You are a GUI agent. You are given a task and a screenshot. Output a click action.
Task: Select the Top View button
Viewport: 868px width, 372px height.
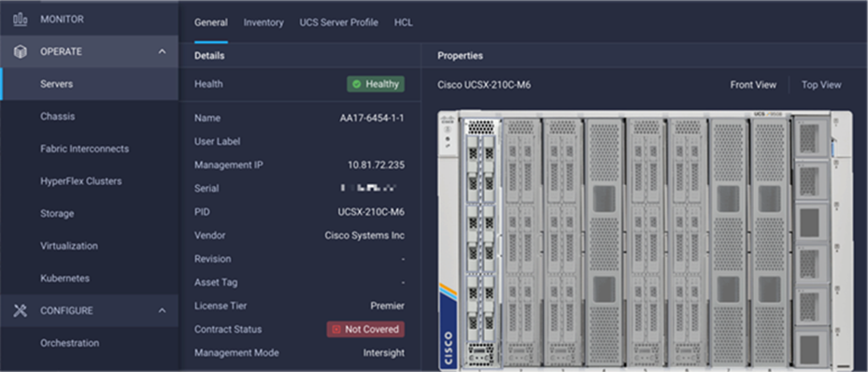pos(821,85)
